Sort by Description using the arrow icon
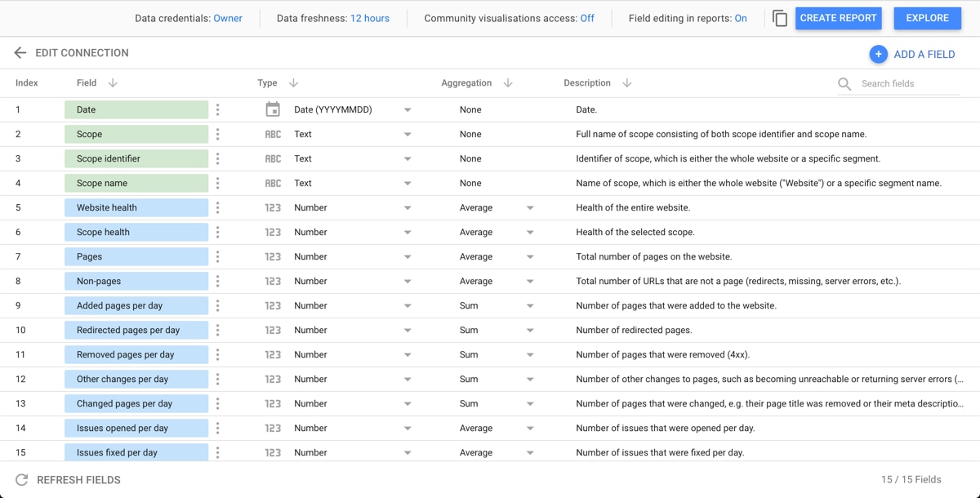This screenshot has height=498, width=980. tap(627, 83)
